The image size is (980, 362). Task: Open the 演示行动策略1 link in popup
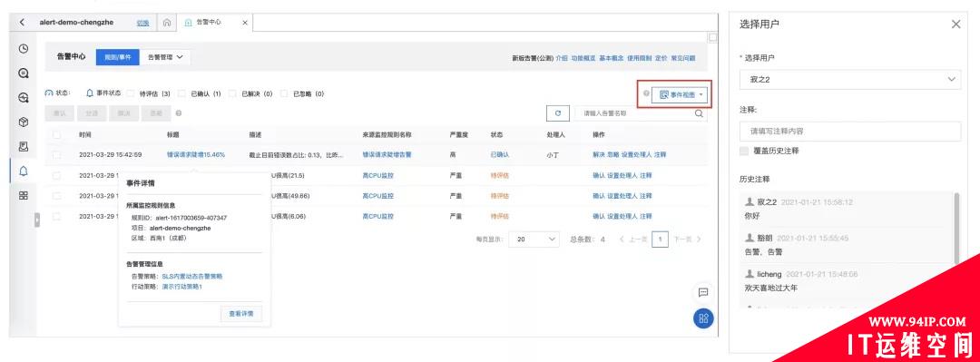tap(181, 287)
